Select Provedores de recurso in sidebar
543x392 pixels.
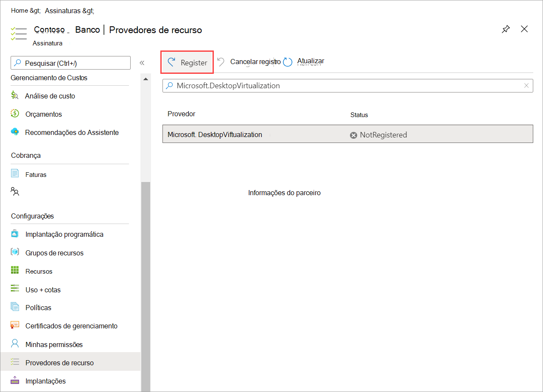pyautogui.click(x=70, y=363)
